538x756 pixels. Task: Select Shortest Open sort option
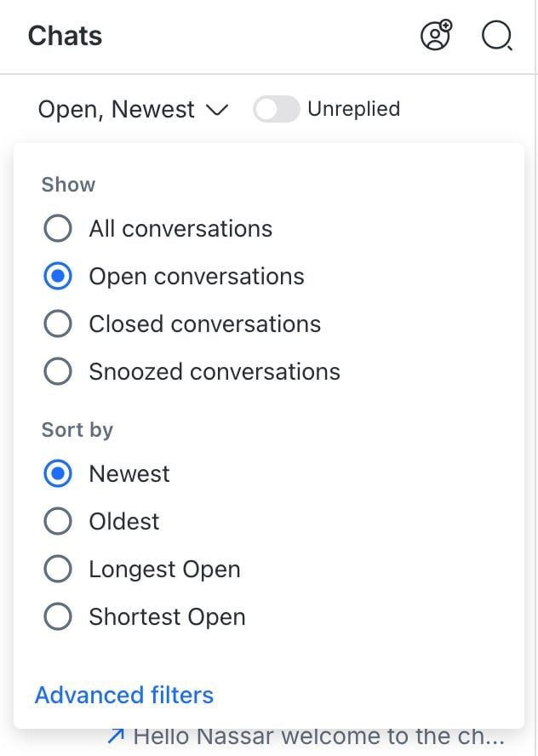click(x=58, y=616)
